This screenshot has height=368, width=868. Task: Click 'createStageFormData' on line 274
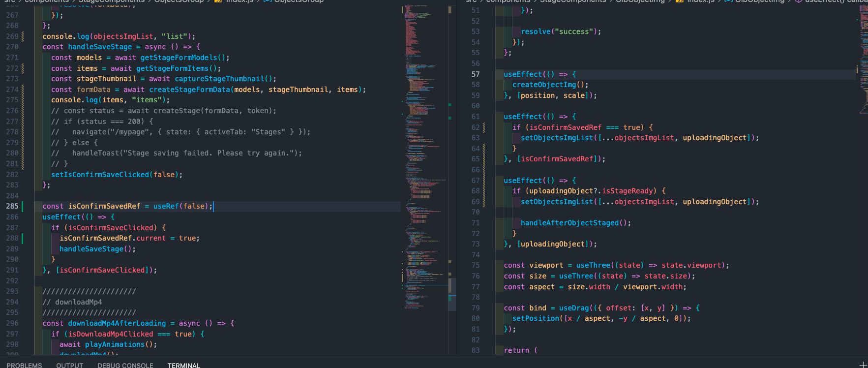coord(189,90)
